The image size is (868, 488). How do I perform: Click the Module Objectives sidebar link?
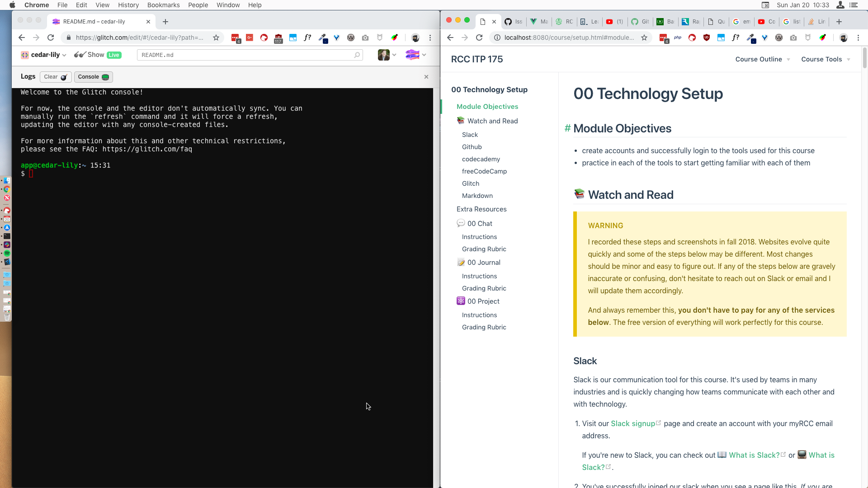click(x=487, y=106)
